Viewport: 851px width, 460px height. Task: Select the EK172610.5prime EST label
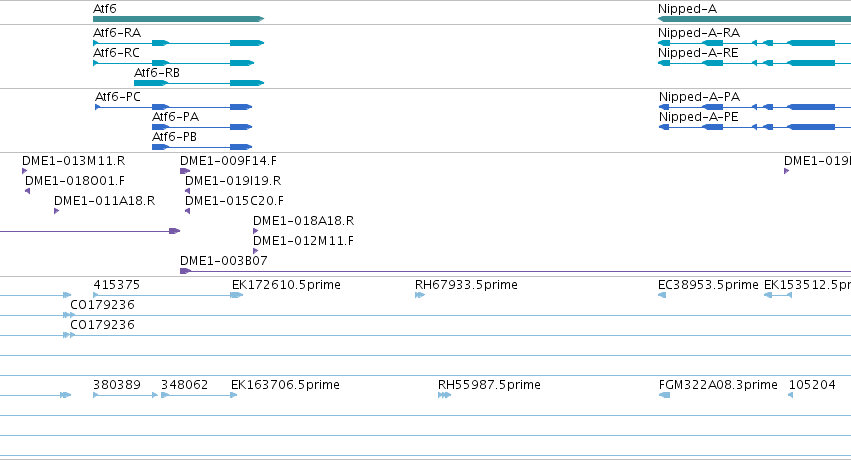[286, 285]
